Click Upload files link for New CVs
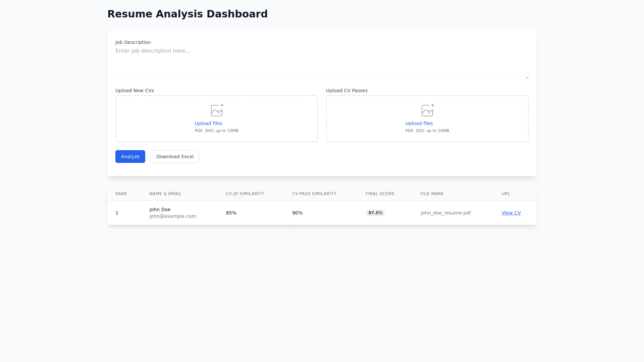 208,123
